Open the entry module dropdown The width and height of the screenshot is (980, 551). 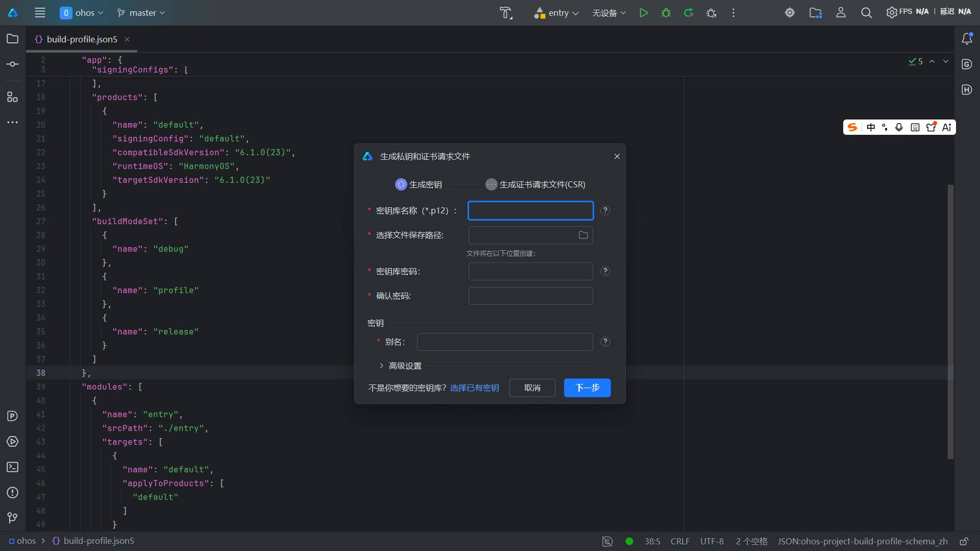[x=556, y=13]
